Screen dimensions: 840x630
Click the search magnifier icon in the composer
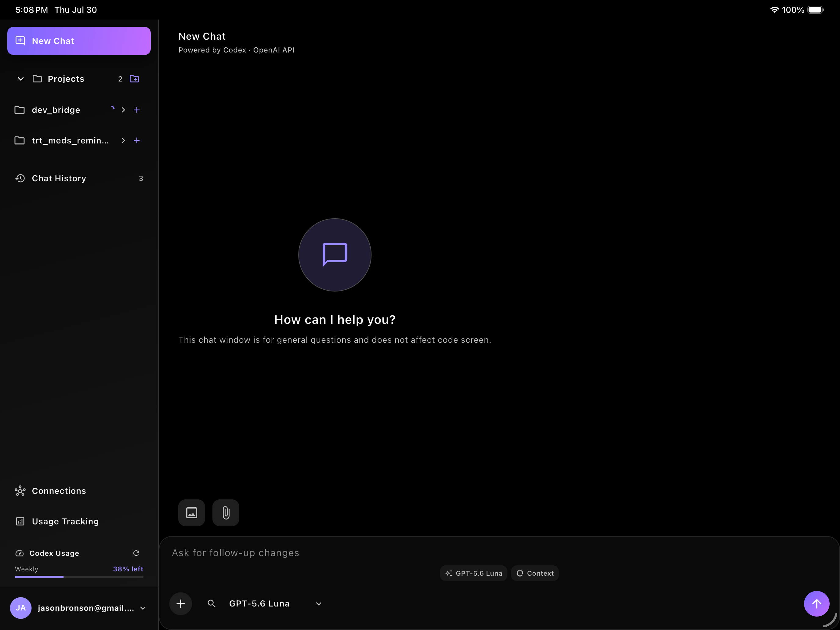pyautogui.click(x=212, y=603)
